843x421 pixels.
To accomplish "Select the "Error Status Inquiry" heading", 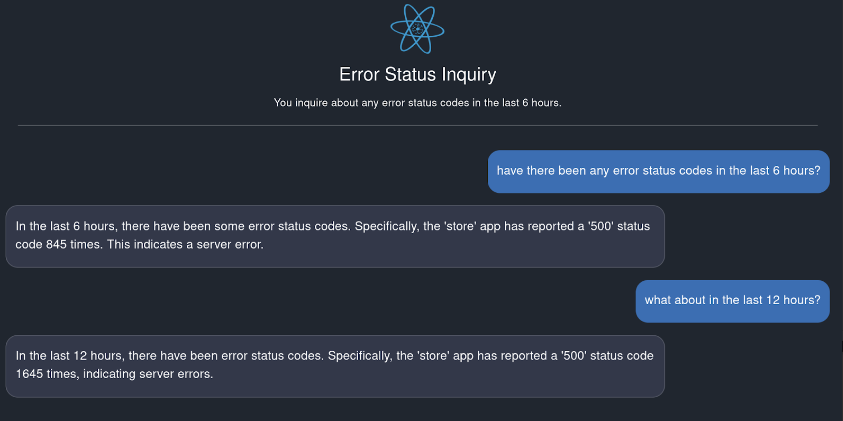I will click(417, 75).
